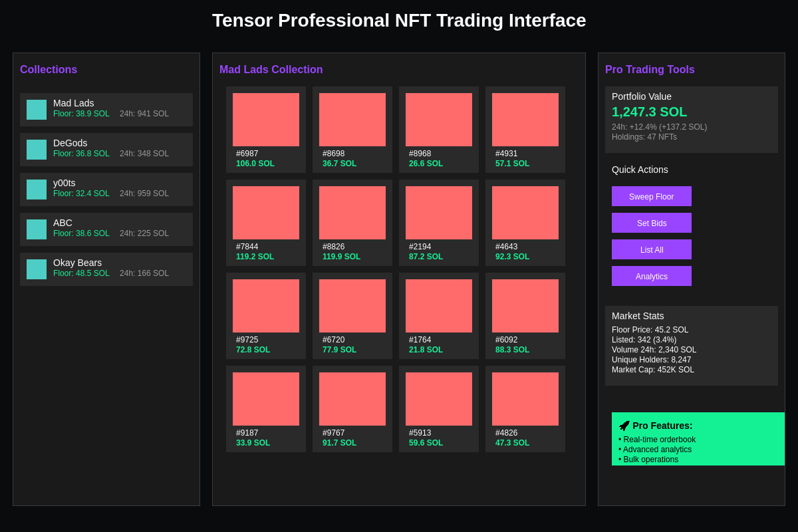Select the image of NFT #8968

coord(439,120)
